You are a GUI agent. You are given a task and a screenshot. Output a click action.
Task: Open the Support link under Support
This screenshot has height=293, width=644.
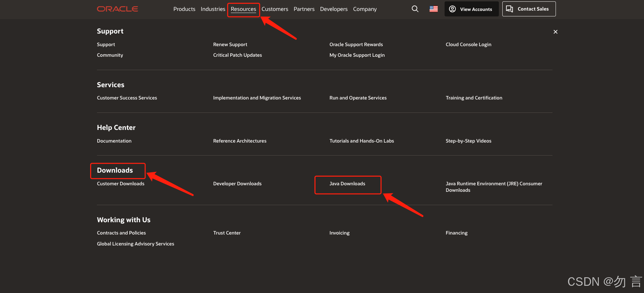[x=106, y=44]
